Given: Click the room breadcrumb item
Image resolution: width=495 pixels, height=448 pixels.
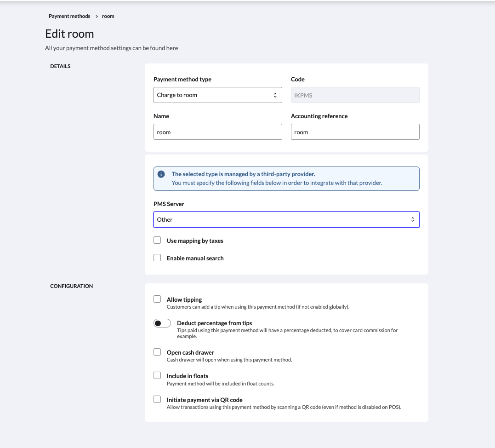Looking at the screenshot, I should [108, 16].
